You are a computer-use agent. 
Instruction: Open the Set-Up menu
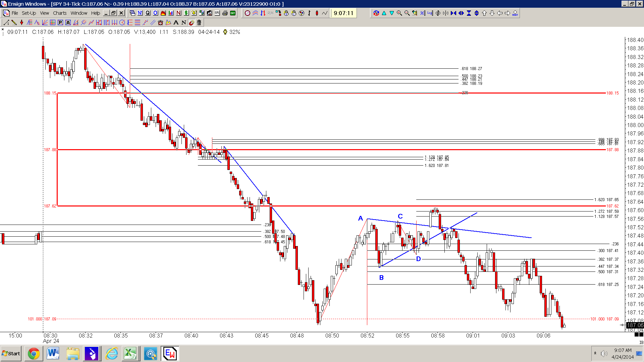[29, 13]
